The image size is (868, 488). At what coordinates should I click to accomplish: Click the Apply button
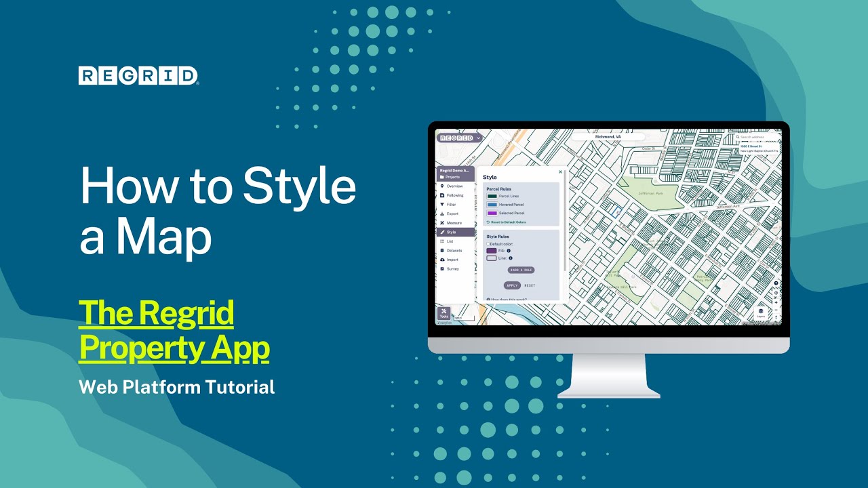(512, 285)
